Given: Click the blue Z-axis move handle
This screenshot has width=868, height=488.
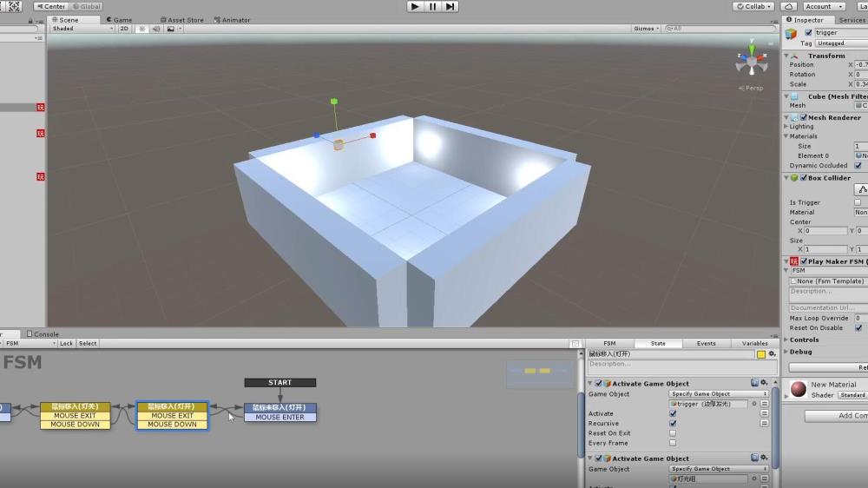Looking at the screenshot, I should (316, 135).
